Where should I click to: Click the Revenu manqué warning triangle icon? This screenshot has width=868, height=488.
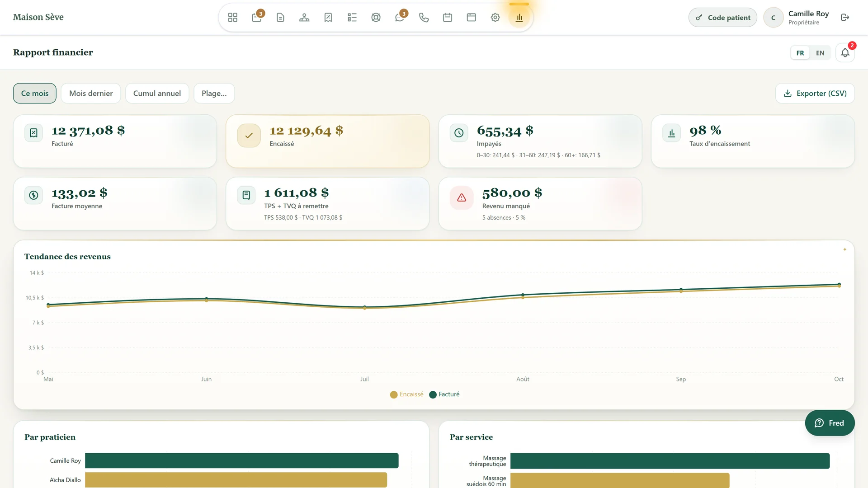[462, 197]
